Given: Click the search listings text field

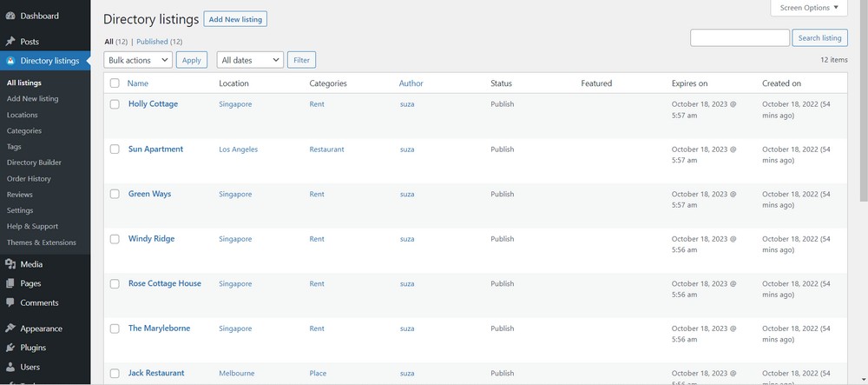Looking at the screenshot, I should click(x=740, y=37).
